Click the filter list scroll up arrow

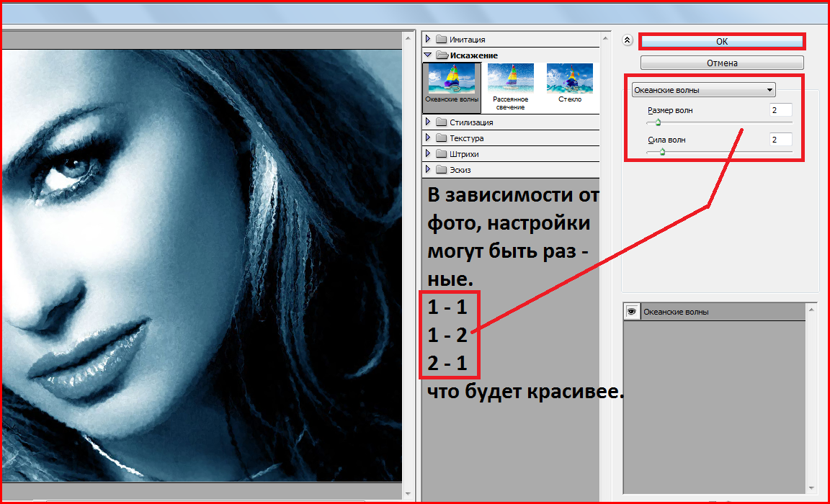click(605, 38)
